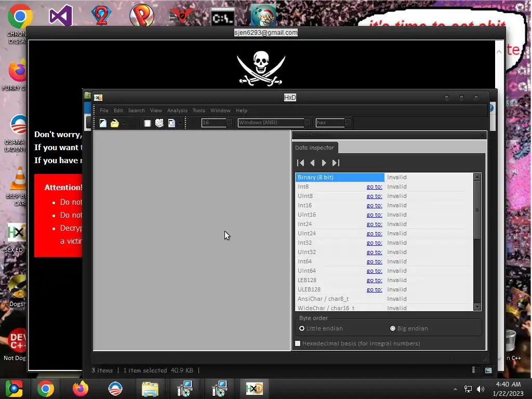The image size is (532, 399).
Task: Jump to first byte in Data inspector
Action: point(301,163)
